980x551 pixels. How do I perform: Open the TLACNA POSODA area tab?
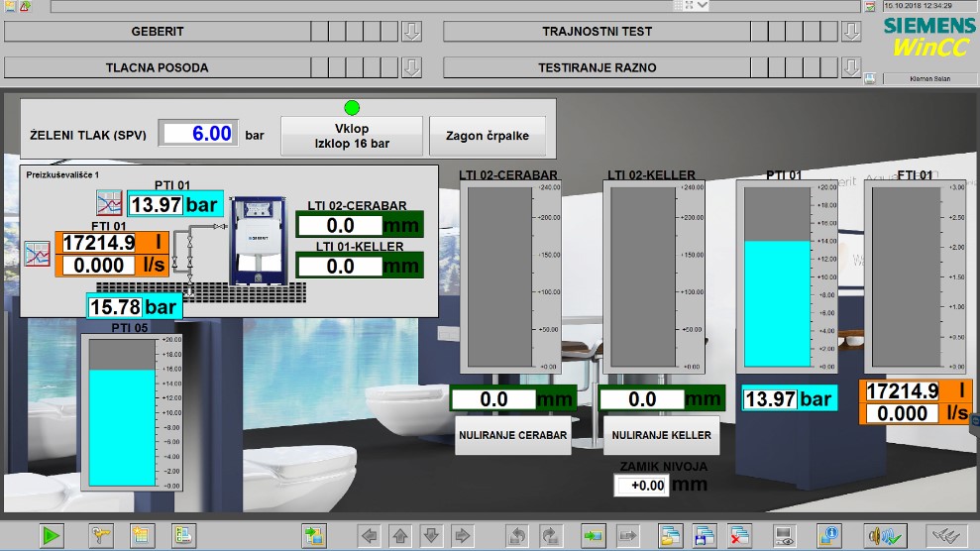[158, 67]
